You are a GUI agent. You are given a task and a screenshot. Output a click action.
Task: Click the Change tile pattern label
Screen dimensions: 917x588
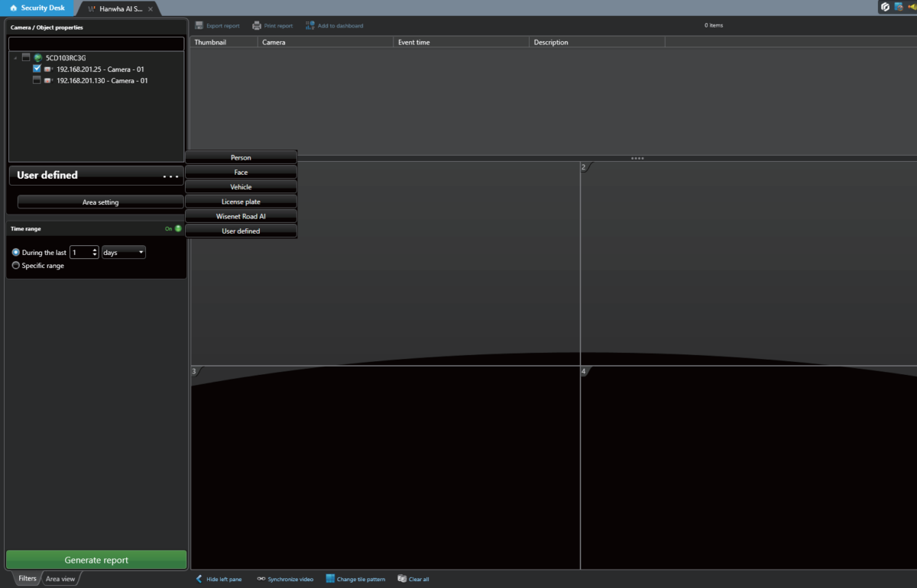point(361,580)
